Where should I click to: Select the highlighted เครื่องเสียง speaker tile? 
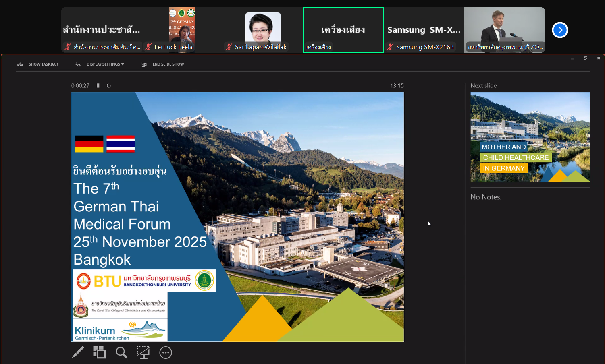click(343, 30)
